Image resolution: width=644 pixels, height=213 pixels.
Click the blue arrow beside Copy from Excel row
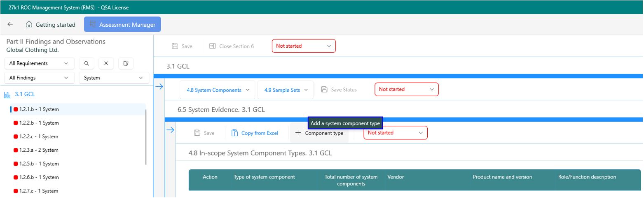(170, 130)
